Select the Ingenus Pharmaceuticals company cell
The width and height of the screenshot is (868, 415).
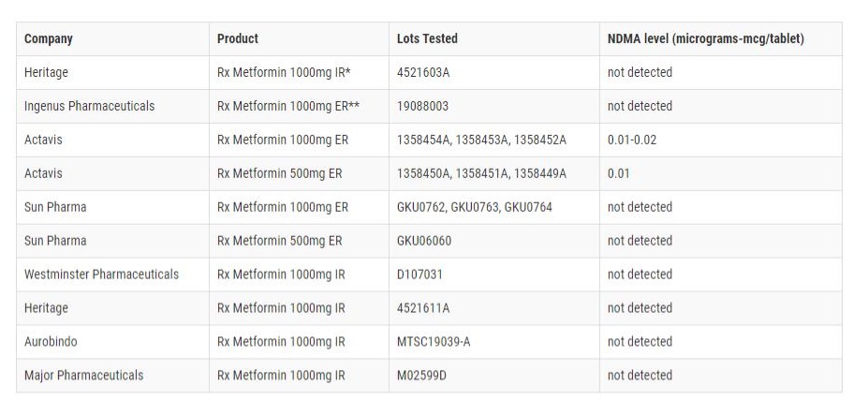click(90, 106)
